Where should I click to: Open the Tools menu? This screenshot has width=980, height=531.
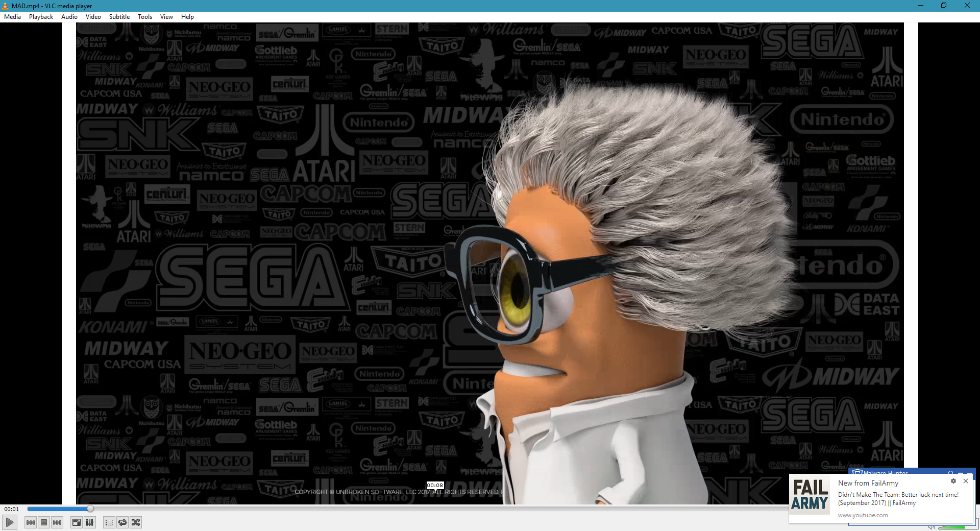pos(145,17)
